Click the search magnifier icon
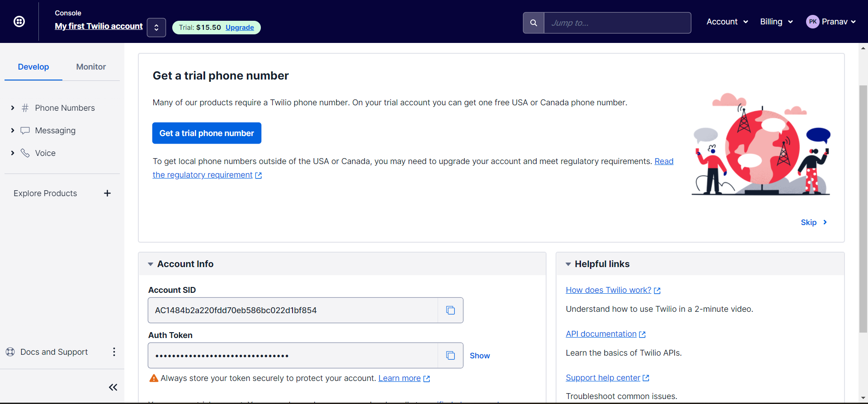Viewport: 868px width, 404px height. [533, 23]
